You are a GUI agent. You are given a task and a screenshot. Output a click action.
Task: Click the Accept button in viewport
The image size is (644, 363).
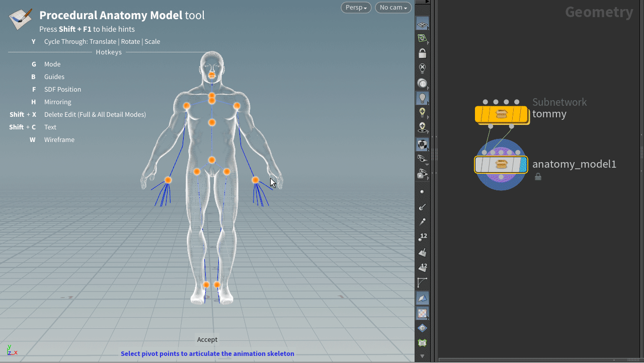[x=207, y=340]
